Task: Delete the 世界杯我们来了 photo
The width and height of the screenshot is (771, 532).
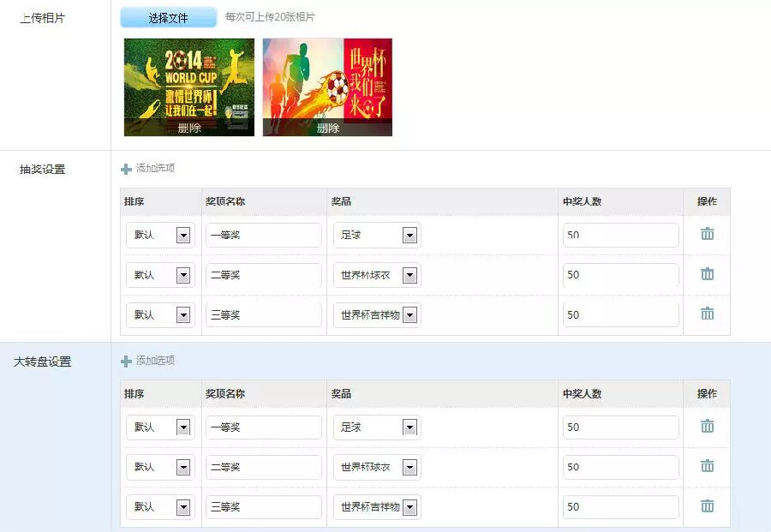Action: [x=327, y=129]
